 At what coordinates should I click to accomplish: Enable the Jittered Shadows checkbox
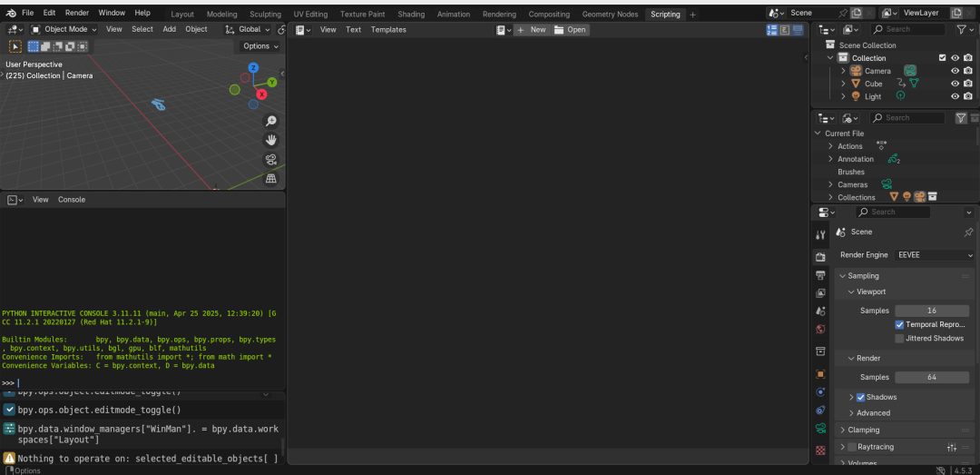pos(899,339)
